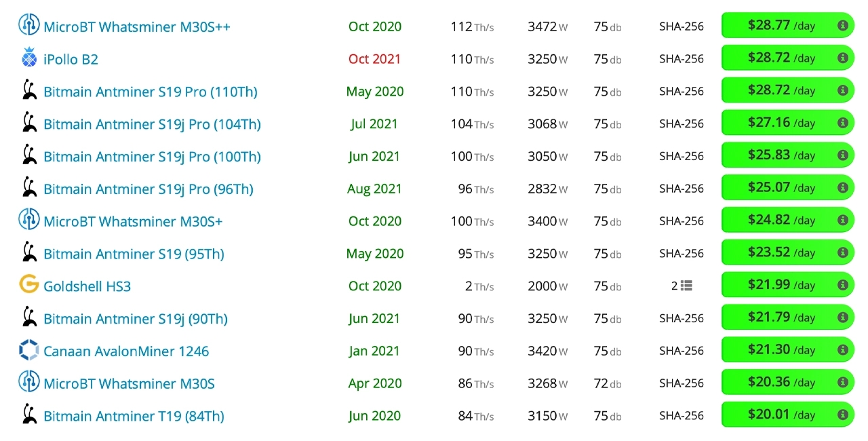Open the MicroBT Whatsminer M30S++ link
Screen dimensions: 868x441
pos(137,26)
